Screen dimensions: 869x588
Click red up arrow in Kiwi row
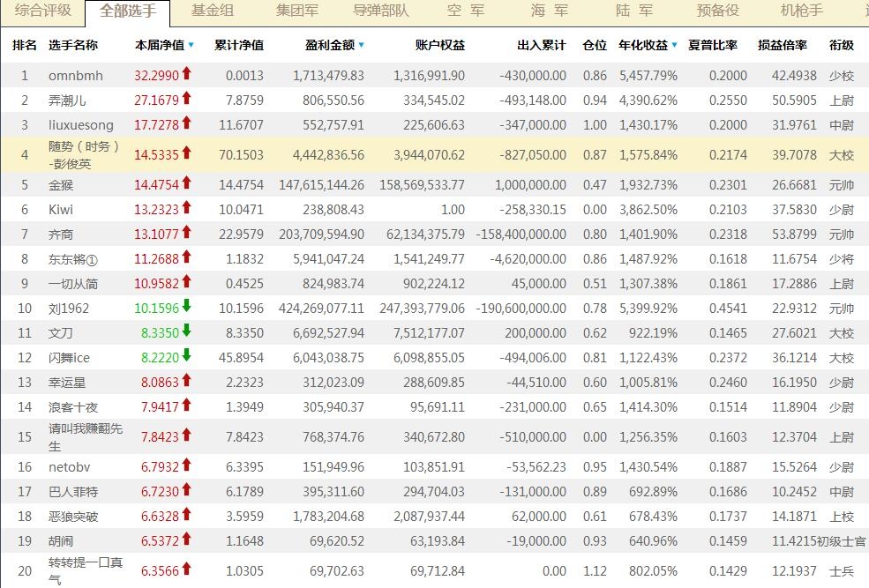[x=187, y=209]
